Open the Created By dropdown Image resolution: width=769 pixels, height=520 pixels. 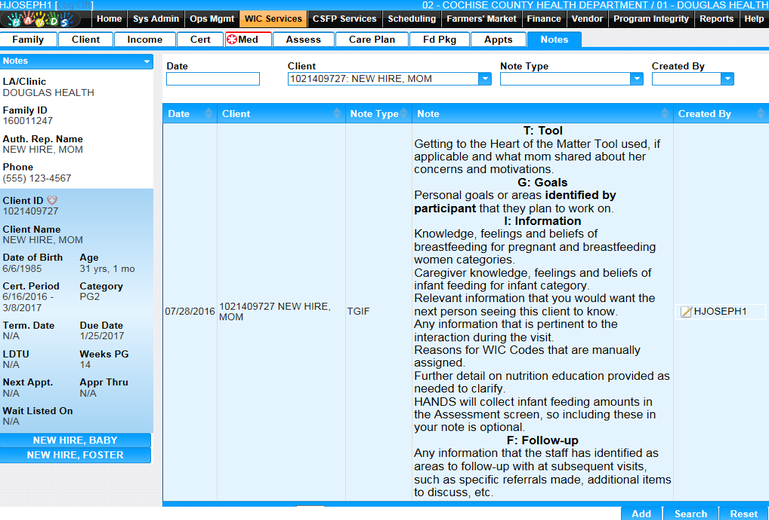pos(727,79)
